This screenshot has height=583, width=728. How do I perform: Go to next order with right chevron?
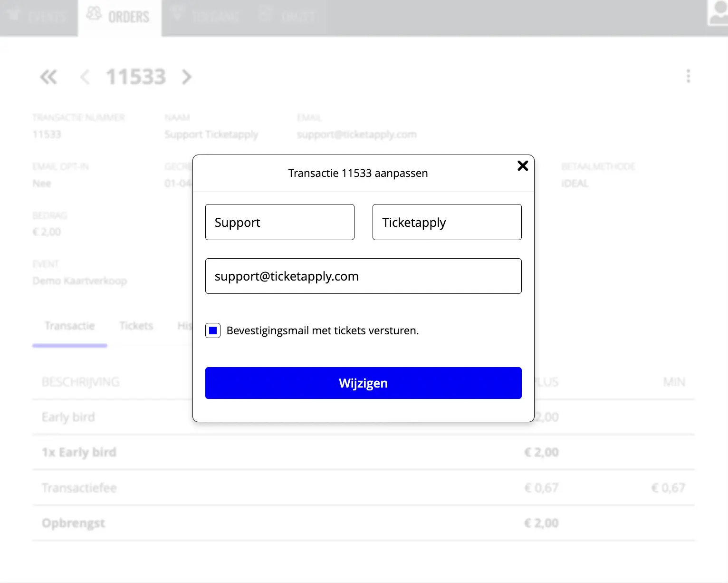point(187,77)
